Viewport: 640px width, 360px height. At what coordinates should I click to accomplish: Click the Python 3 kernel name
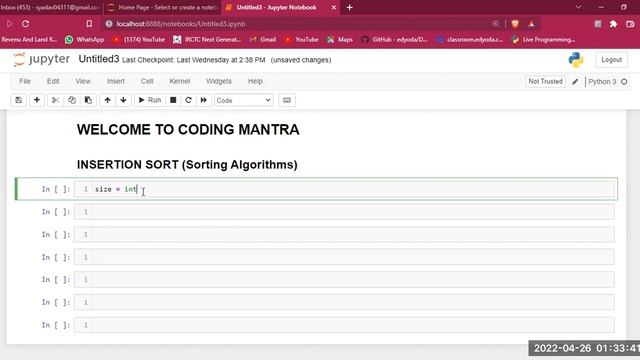pyautogui.click(x=602, y=82)
